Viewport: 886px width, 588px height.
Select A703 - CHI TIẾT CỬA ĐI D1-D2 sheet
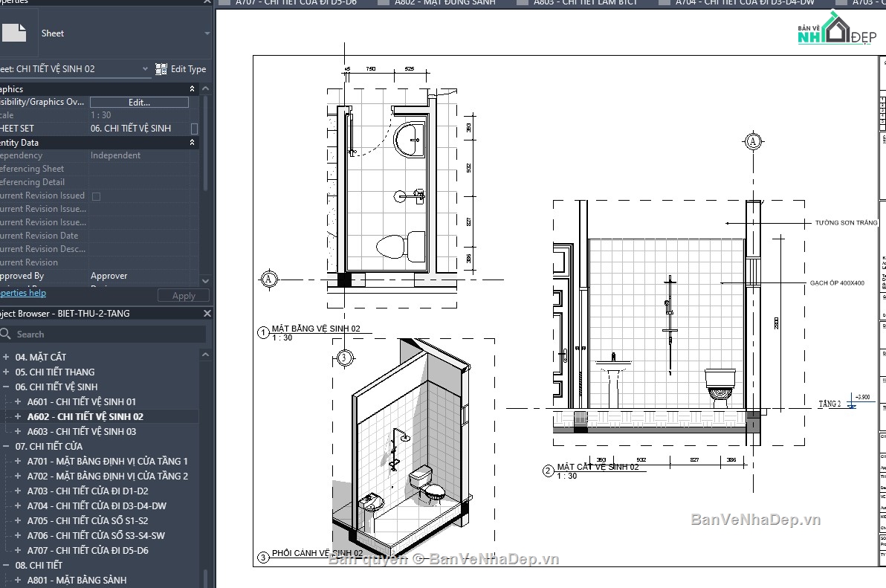point(88,491)
